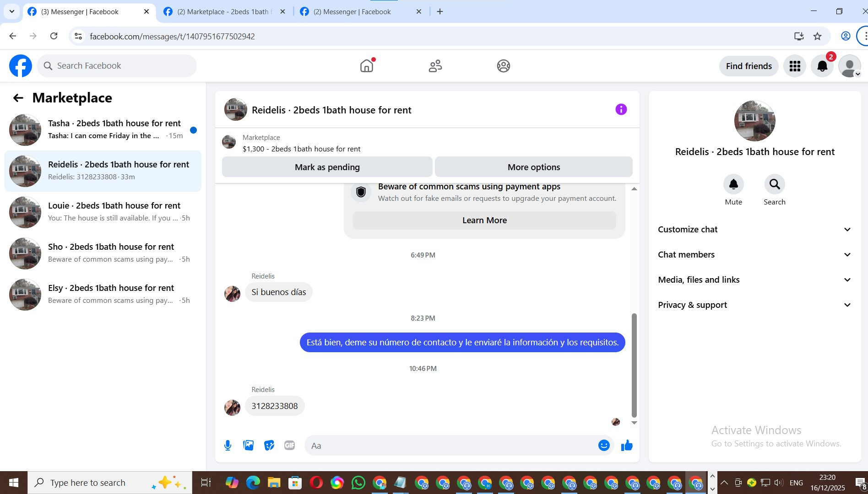Open Chrome profile icon
The width and height of the screenshot is (868, 494).
(846, 36)
